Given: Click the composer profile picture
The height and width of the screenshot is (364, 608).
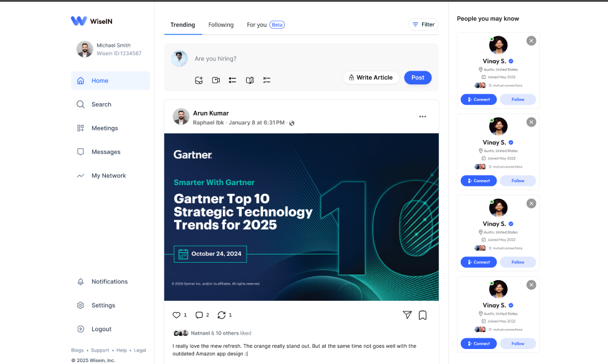Looking at the screenshot, I should pyautogui.click(x=180, y=58).
